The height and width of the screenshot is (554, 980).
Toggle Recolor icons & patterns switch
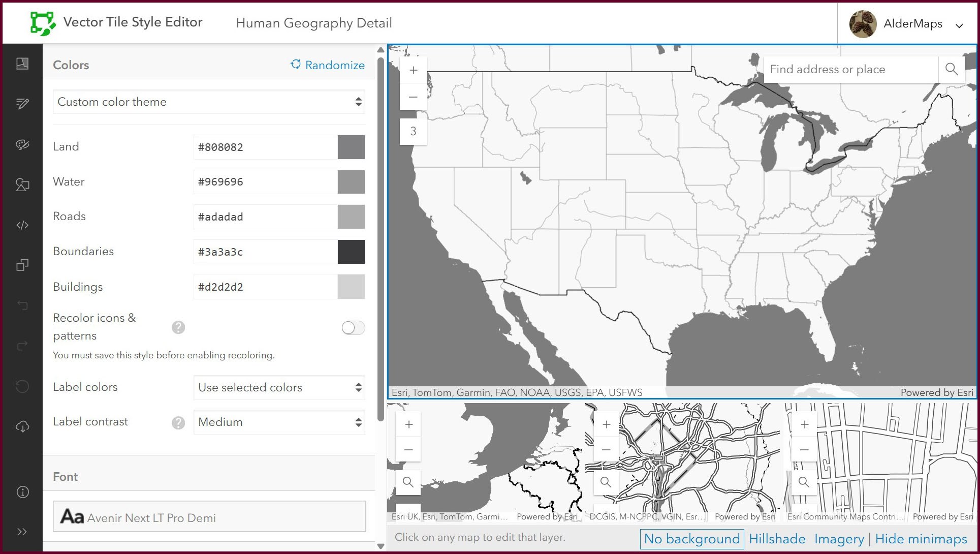(x=353, y=328)
